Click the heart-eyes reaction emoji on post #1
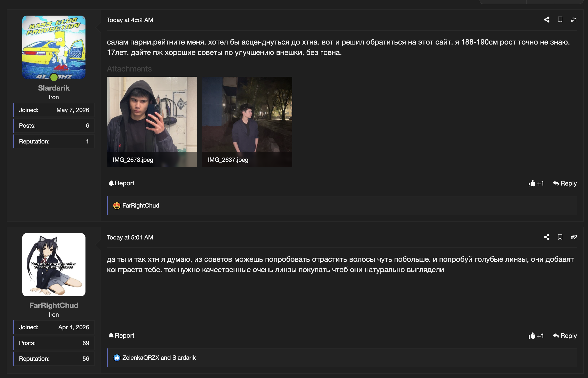 pyautogui.click(x=117, y=206)
